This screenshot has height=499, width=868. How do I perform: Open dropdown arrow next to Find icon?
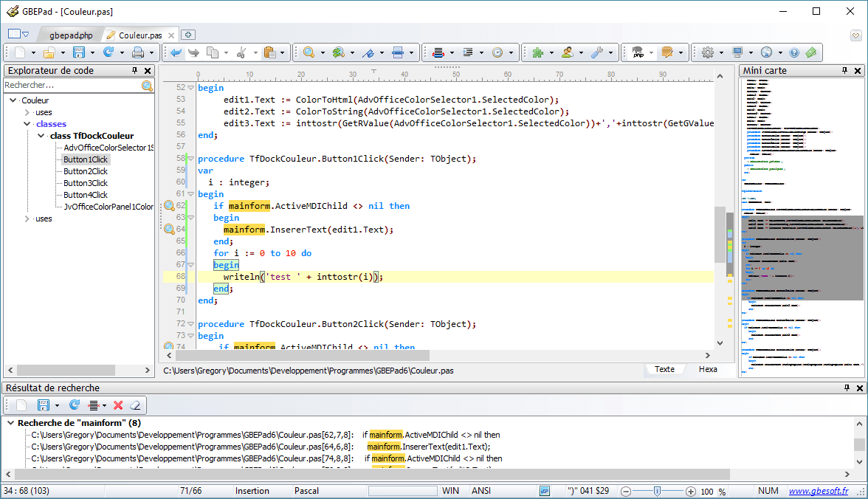(323, 53)
